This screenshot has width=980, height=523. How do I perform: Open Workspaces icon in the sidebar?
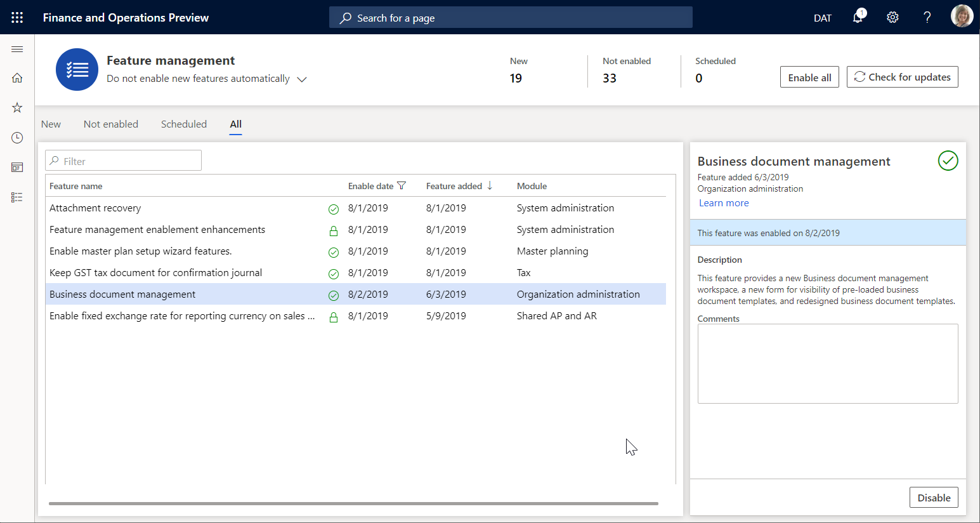pyautogui.click(x=17, y=168)
